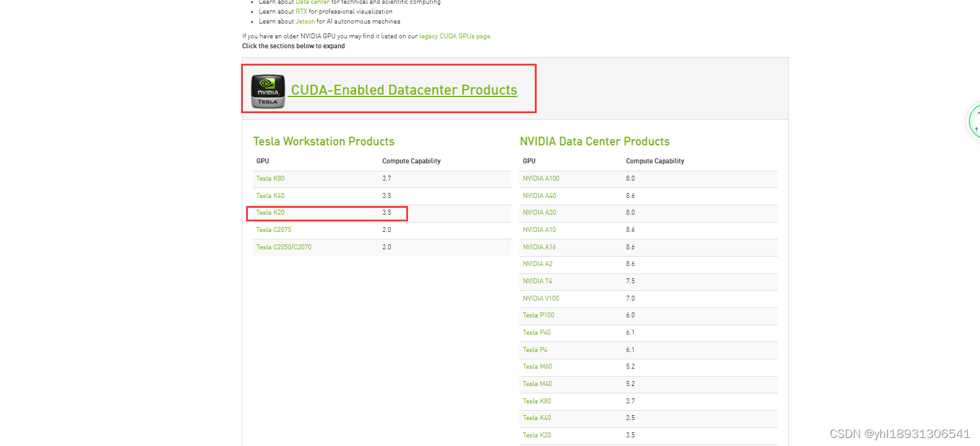Screen dimensions: 980x446
Task: Click Compute Capability header in Data Center table
Action: (655, 161)
